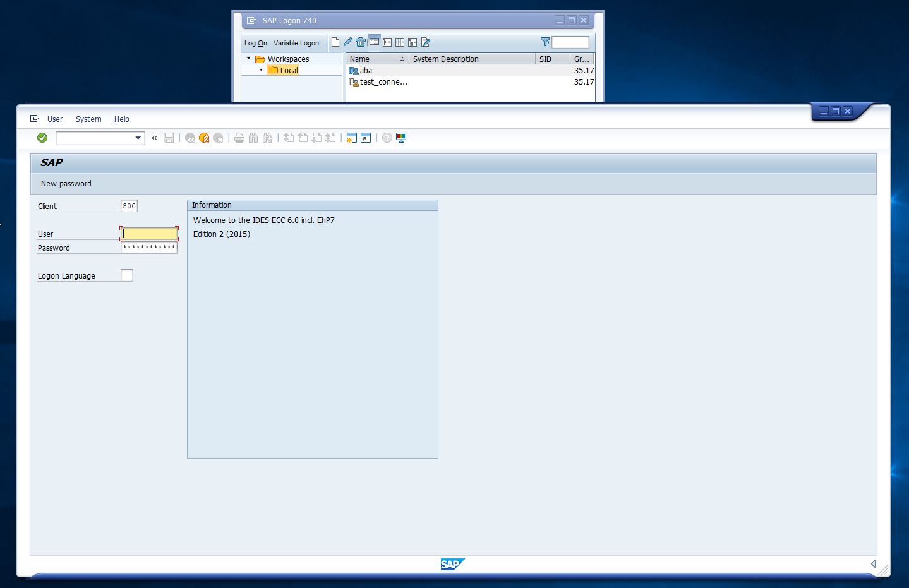Click the SAP Logon 740 title bar text
Screen dimensions: 909x588
tap(289, 20)
